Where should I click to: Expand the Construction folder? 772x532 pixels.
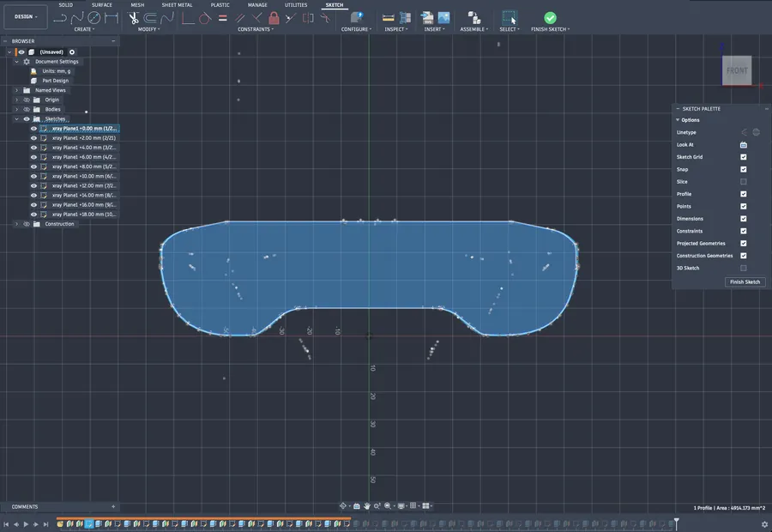16,224
